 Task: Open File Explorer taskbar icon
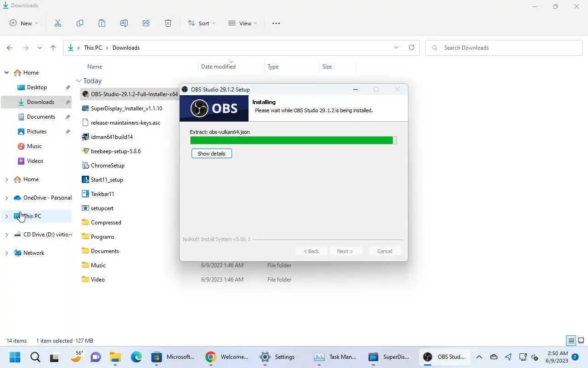[x=115, y=357]
